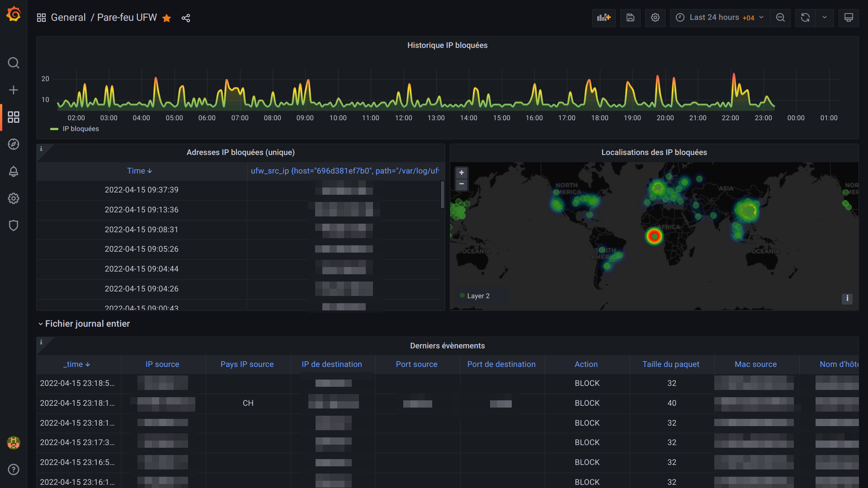This screenshot has width=868, height=488.
Task: Open the search dashboards icon
Action: pyautogui.click(x=14, y=63)
